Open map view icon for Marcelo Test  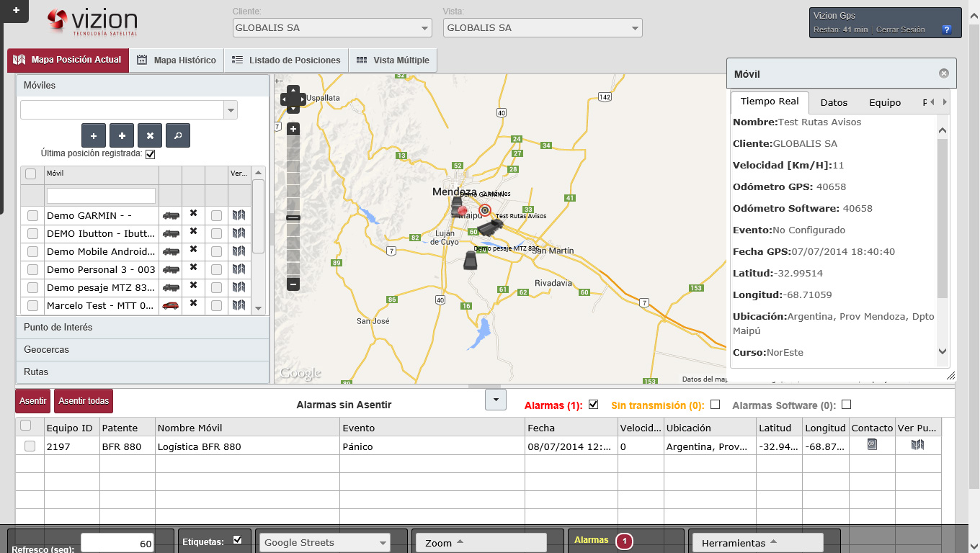click(239, 305)
